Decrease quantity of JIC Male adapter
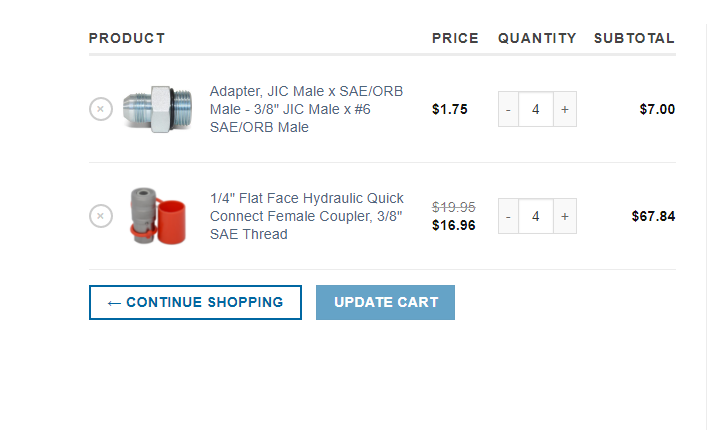Screen dimensions: 721x430 coord(508,109)
